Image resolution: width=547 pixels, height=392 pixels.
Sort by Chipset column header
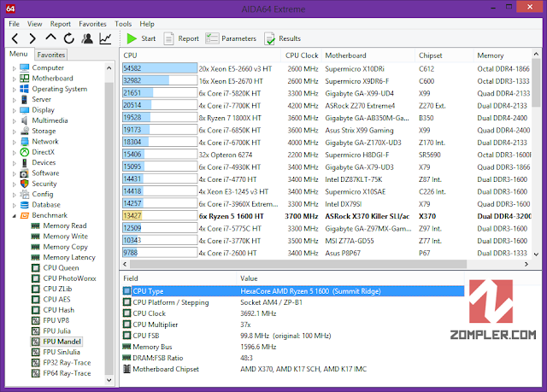coord(444,56)
